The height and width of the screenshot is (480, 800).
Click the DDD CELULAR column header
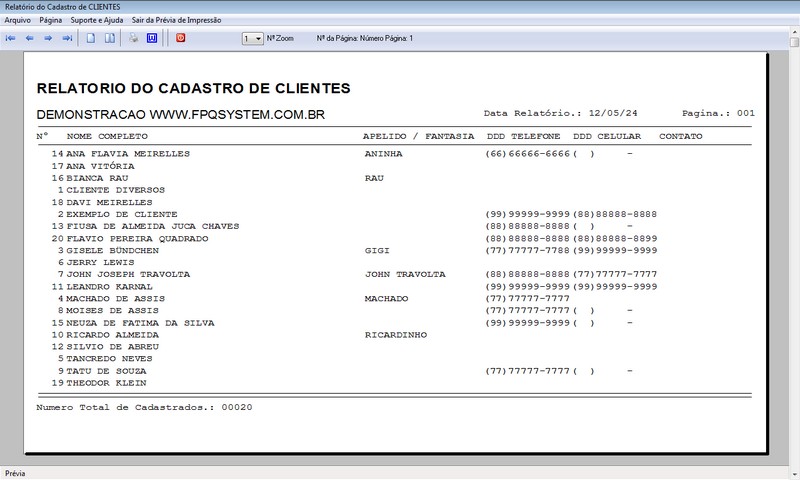click(607, 136)
